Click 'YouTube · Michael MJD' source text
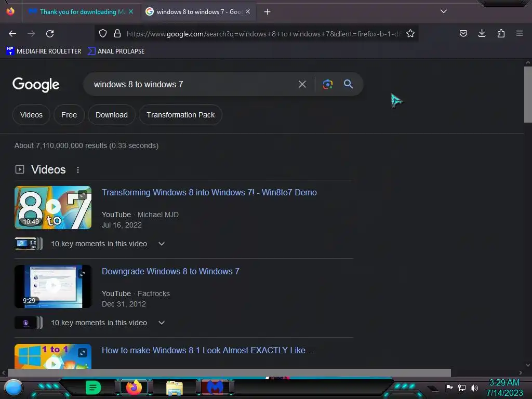The image size is (532, 399). (x=140, y=215)
